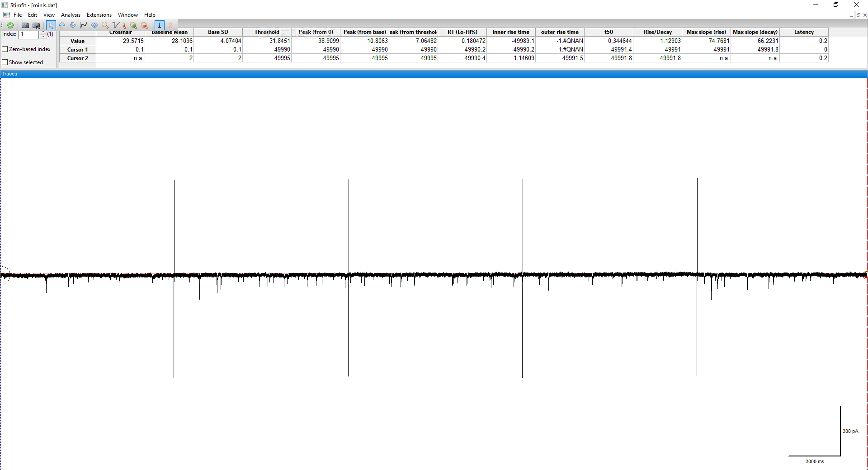Enable Show selected checkbox
Viewport: 868px width, 470px height.
tap(5, 62)
